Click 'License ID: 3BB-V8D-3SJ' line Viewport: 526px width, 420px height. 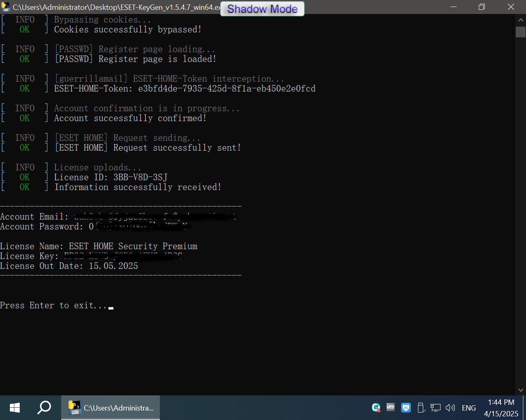point(111,177)
